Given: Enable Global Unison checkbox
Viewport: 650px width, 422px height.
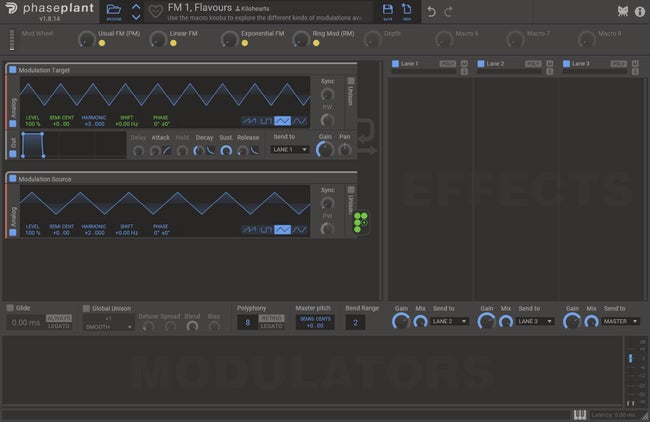Looking at the screenshot, I should [86, 308].
